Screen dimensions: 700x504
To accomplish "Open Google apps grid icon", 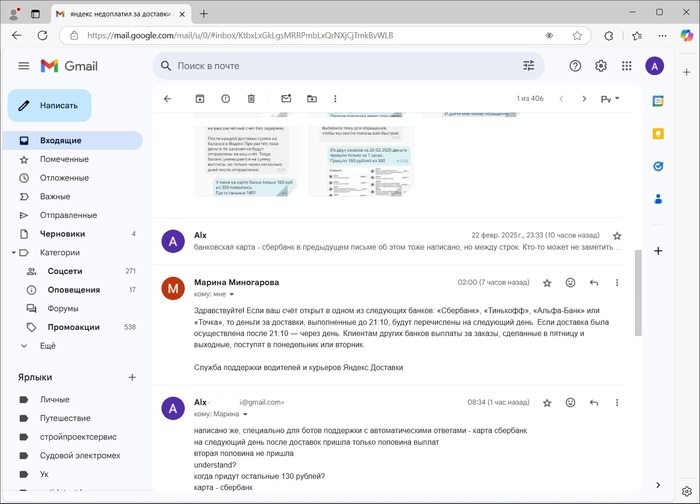I will (627, 66).
